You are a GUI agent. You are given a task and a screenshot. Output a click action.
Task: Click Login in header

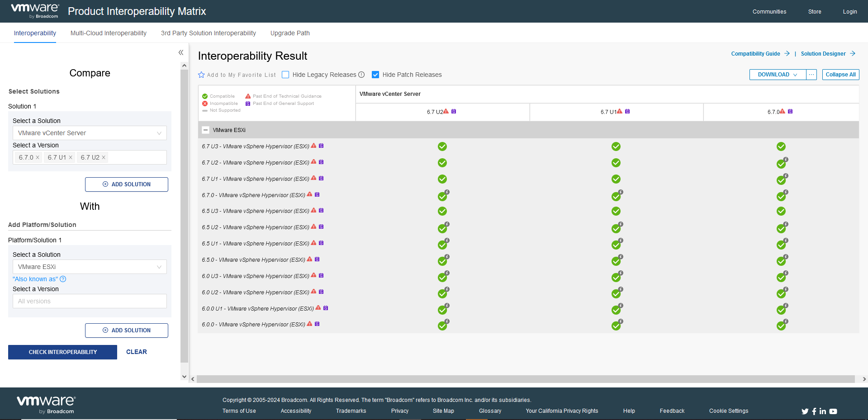850,12
